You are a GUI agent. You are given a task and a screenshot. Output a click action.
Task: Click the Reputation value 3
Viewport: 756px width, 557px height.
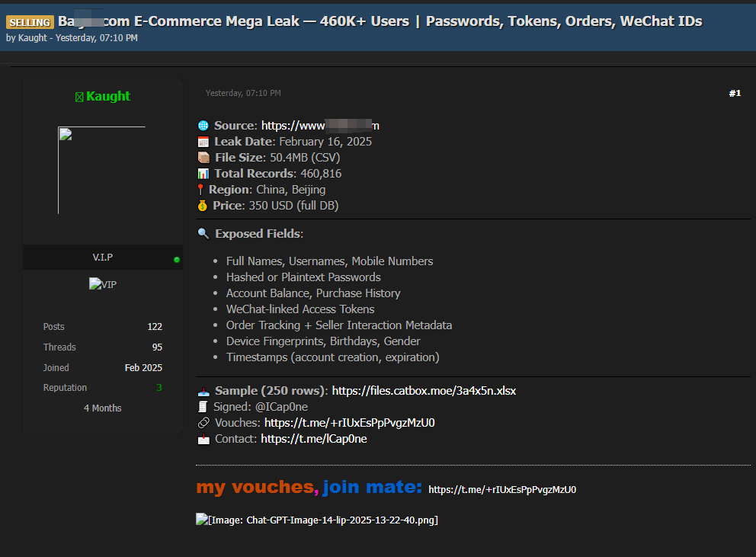click(159, 388)
